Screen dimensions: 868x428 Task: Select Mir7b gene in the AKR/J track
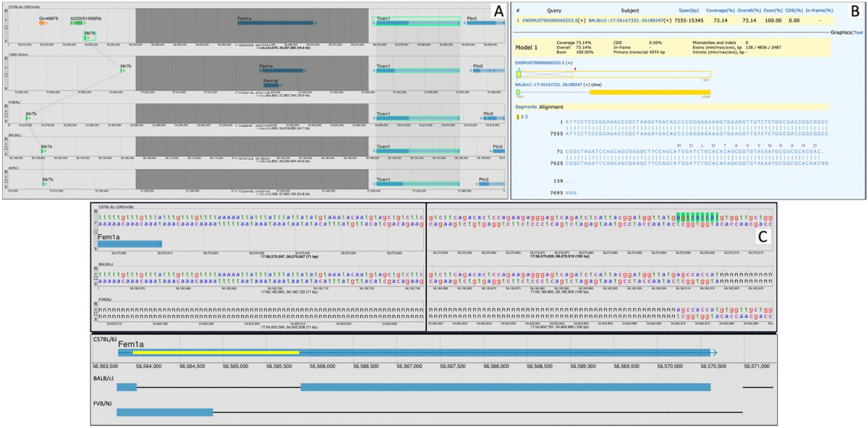tap(45, 185)
